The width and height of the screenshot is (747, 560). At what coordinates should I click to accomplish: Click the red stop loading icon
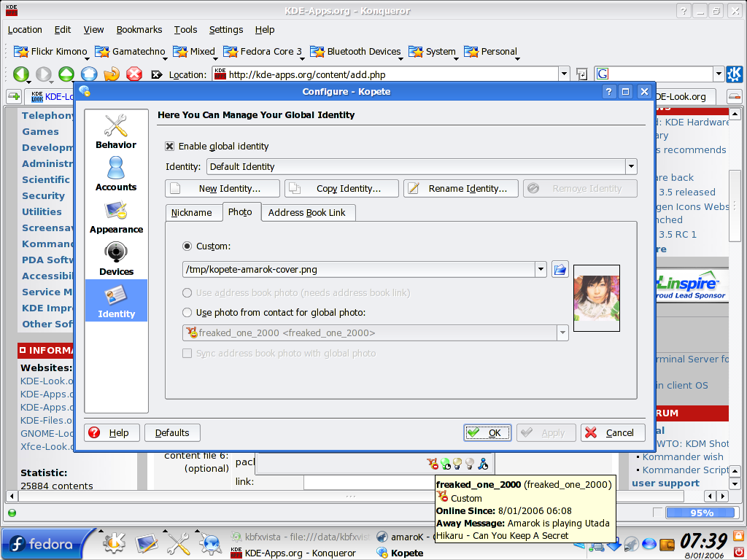[134, 74]
